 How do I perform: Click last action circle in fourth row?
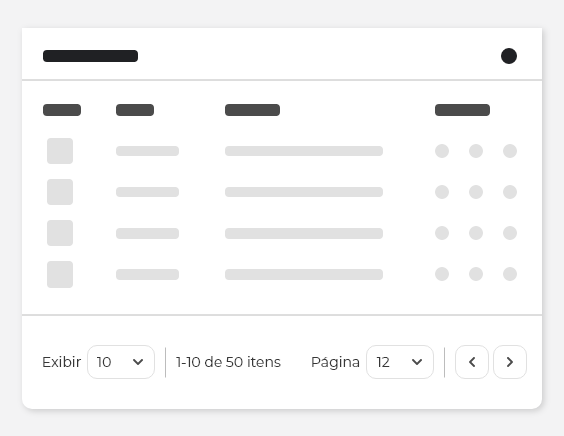pos(510,274)
